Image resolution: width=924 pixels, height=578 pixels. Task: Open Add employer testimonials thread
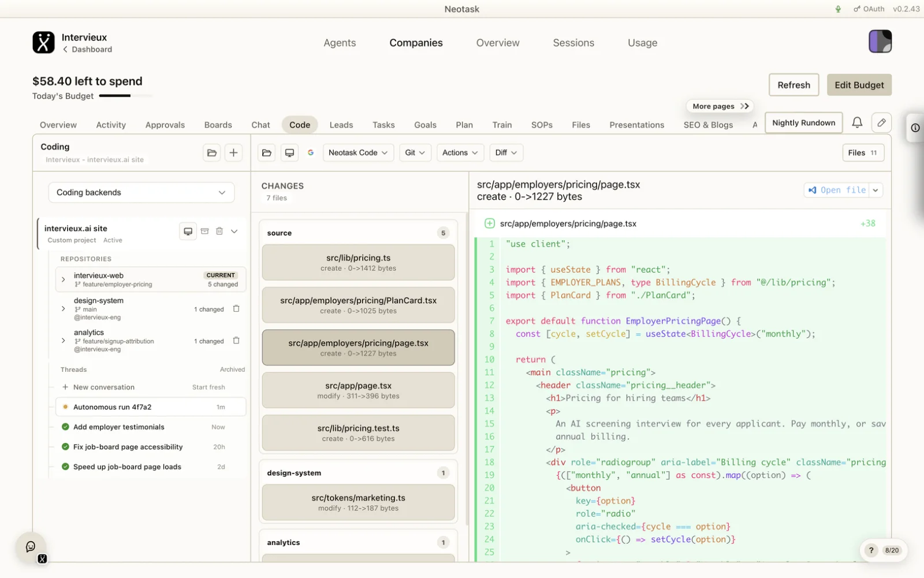point(151,427)
